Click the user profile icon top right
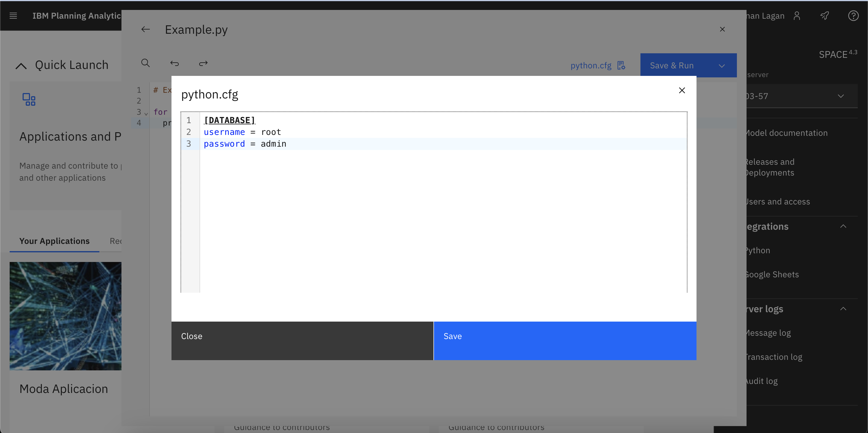This screenshot has width=868, height=433. tap(797, 15)
